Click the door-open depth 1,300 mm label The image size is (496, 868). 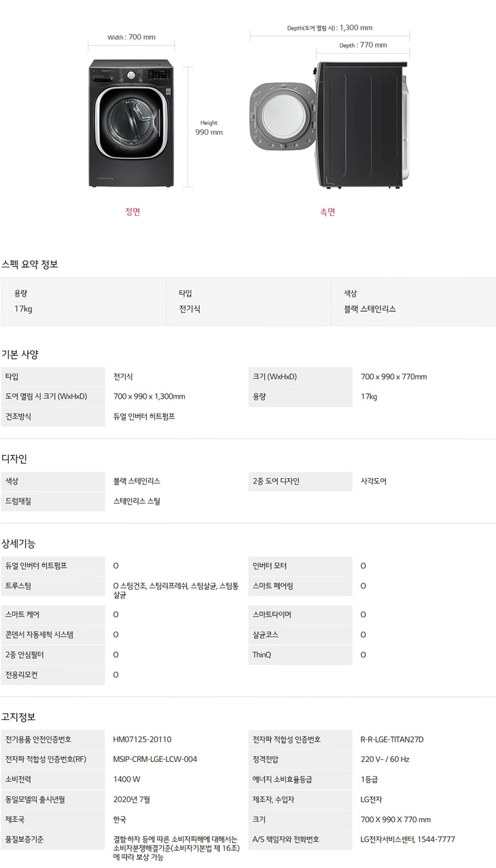coord(330,28)
